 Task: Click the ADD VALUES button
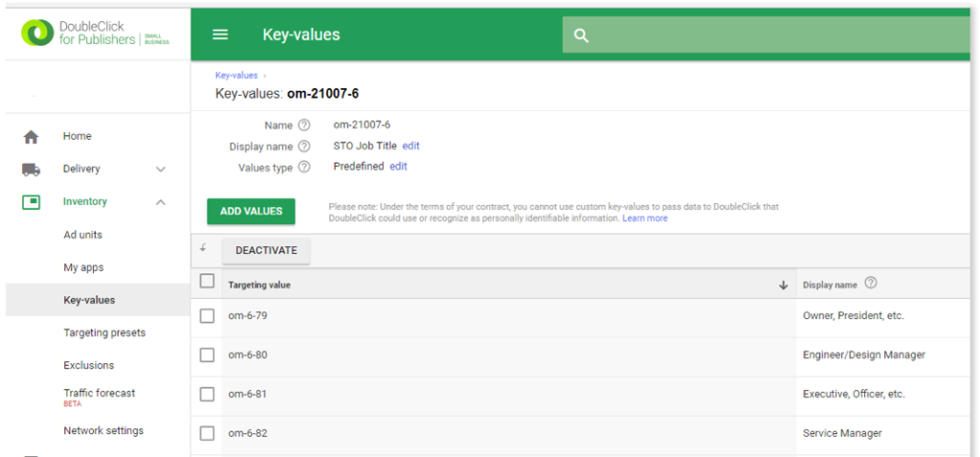[252, 212]
